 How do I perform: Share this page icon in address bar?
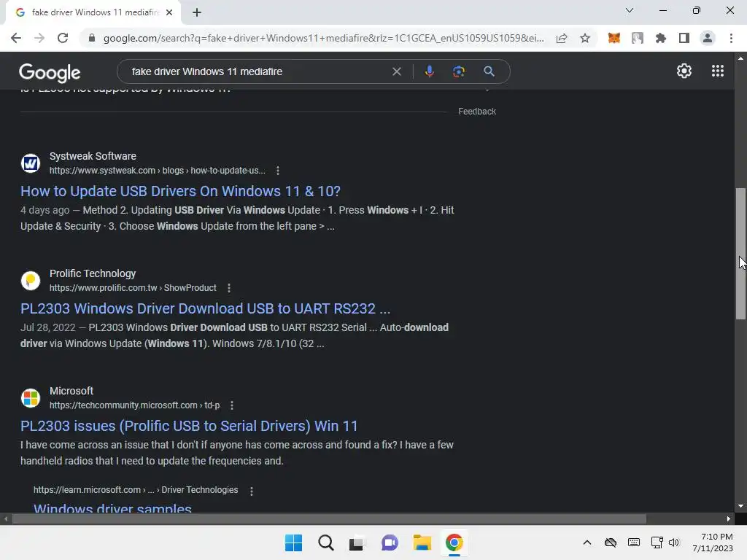point(562,38)
